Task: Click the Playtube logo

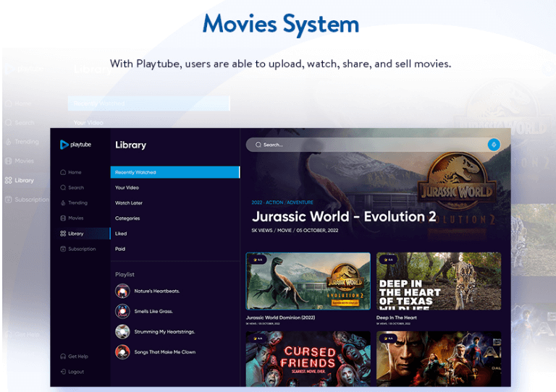Action: (75, 145)
